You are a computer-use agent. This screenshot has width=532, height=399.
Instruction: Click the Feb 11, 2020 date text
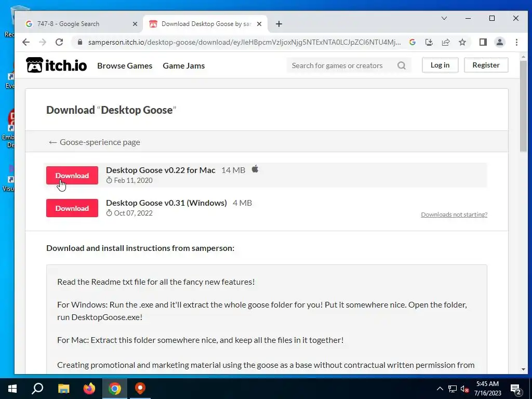pos(133,180)
